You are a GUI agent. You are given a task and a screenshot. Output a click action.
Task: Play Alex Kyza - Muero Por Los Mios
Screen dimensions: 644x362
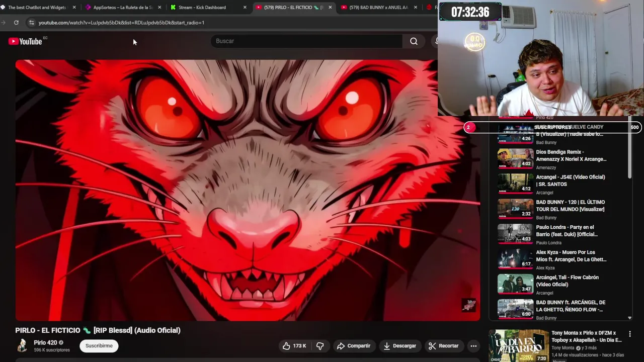click(515, 258)
